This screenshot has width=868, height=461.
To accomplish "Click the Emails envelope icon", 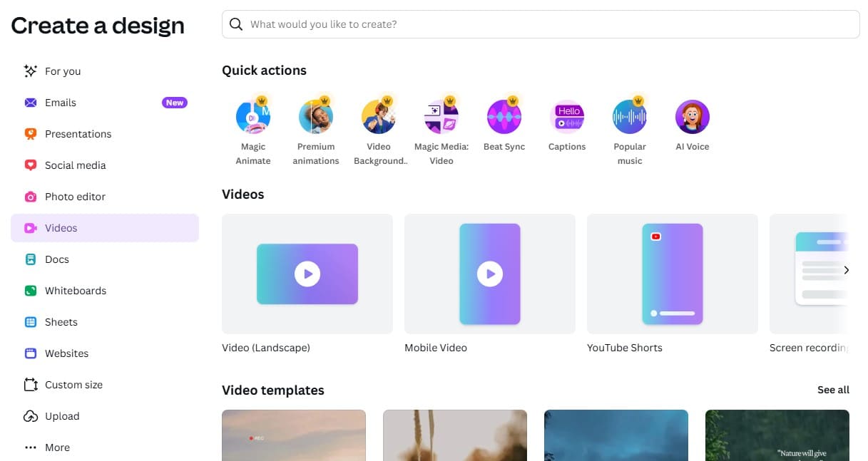I will (31, 103).
